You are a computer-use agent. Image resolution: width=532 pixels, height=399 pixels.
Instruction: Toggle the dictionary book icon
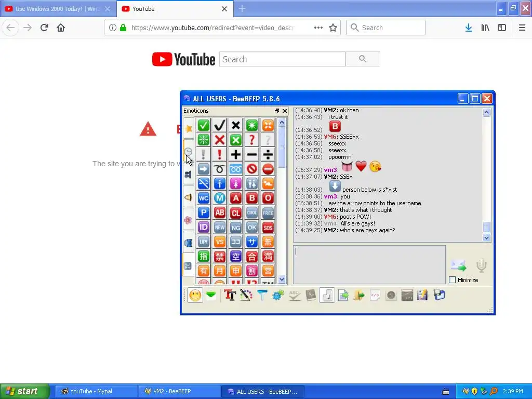point(311,295)
